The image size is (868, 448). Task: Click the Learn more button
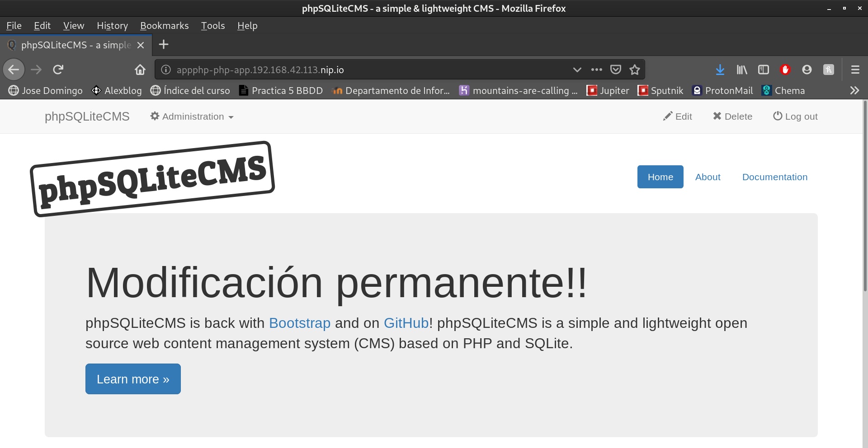pyautogui.click(x=133, y=379)
